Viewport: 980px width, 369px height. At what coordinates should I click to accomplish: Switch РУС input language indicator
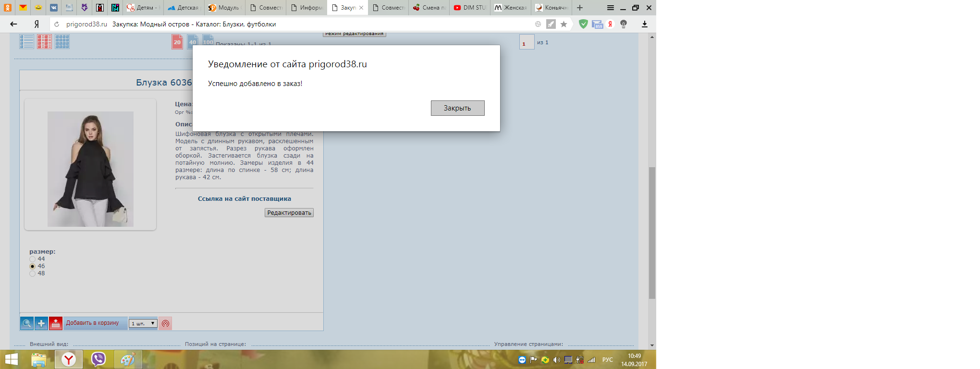[x=608, y=360]
